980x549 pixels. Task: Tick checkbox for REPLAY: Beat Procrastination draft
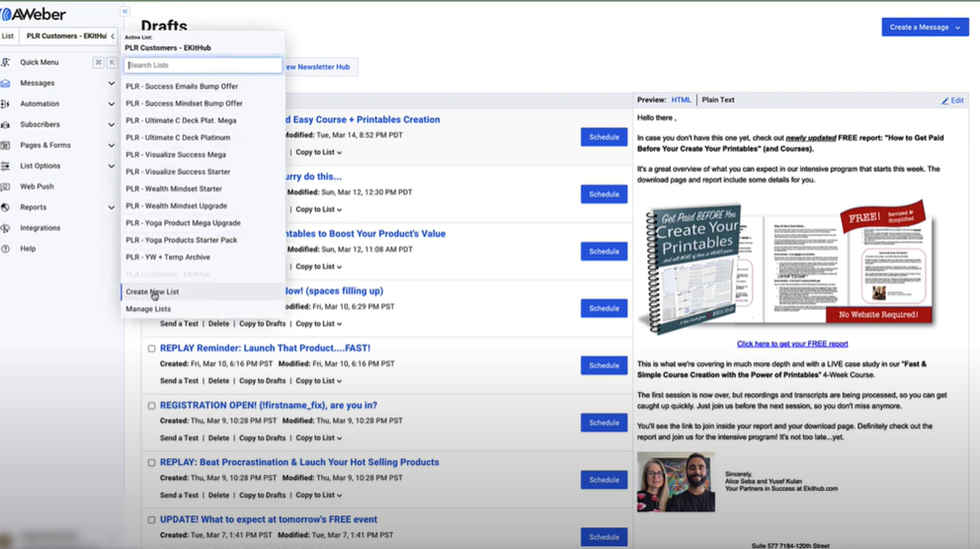151,463
